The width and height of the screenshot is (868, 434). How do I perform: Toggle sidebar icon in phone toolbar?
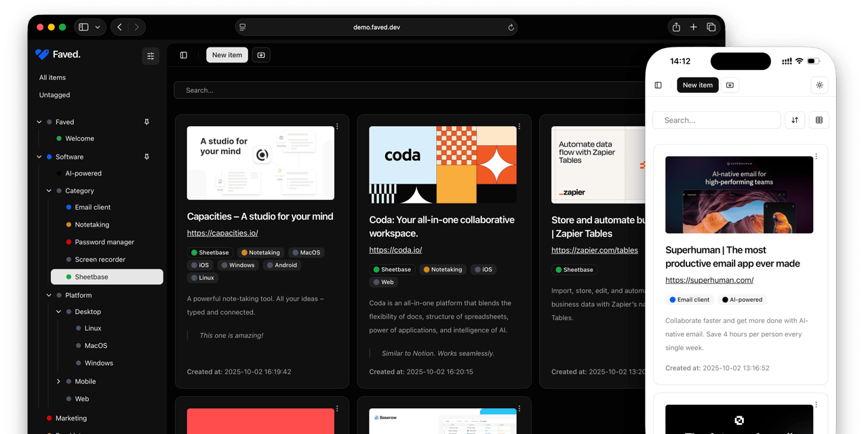658,85
